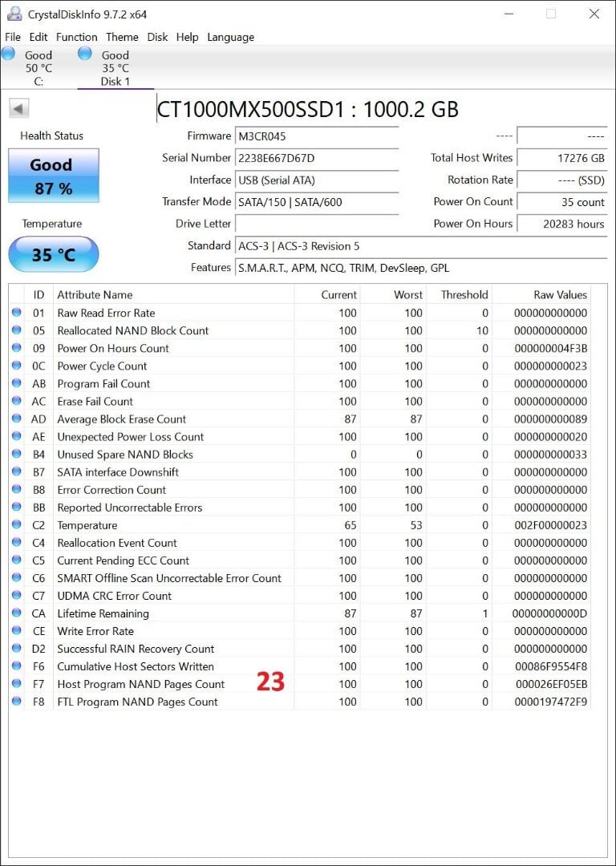The height and width of the screenshot is (866, 616).
Task: Click the Worst column header
Action: click(x=393, y=294)
